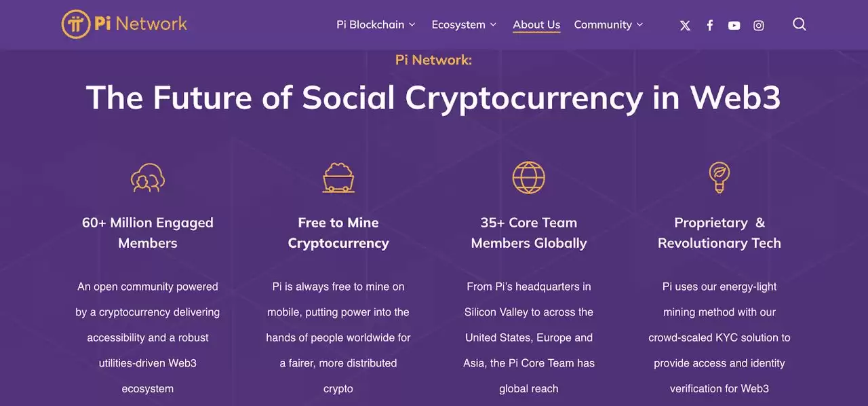Click the Free to Mine Cryptocurrency heading
Viewport: 868px width, 406px height.
click(x=338, y=232)
